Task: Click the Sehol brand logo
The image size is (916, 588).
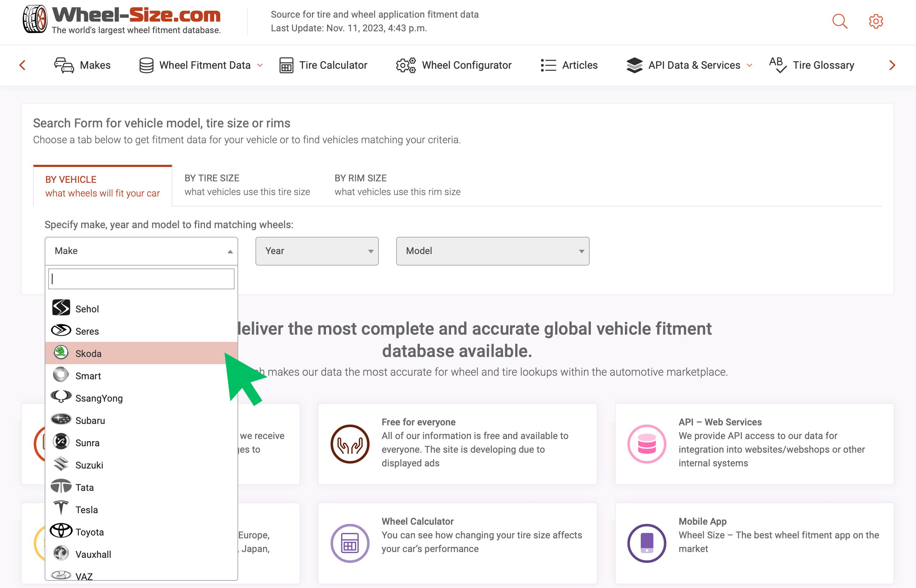Action: [x=61, y=307]
